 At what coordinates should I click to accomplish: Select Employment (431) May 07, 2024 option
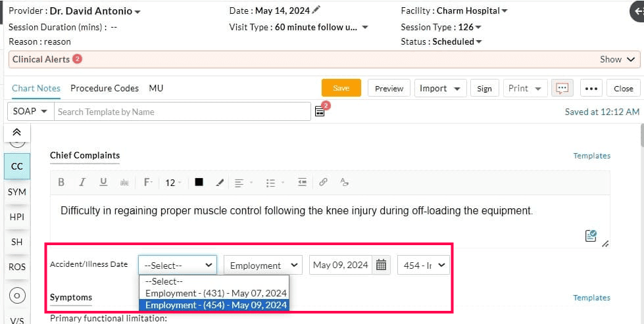click(216, 293)
